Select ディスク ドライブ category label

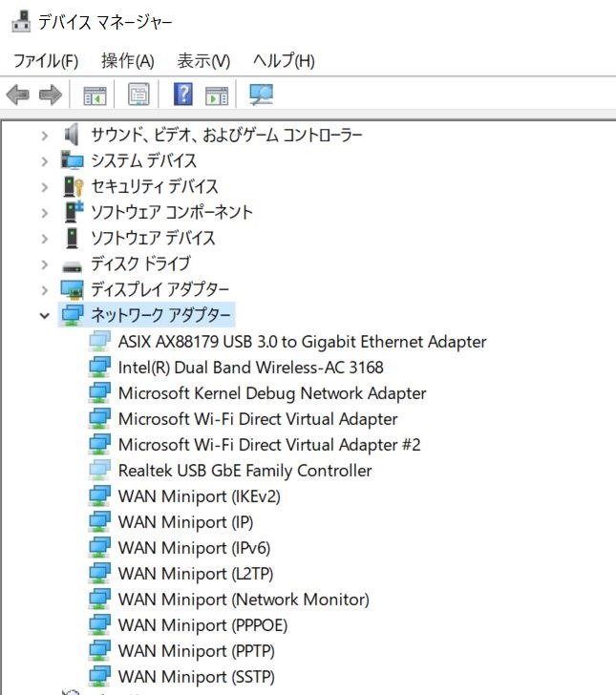pos(141,263)
